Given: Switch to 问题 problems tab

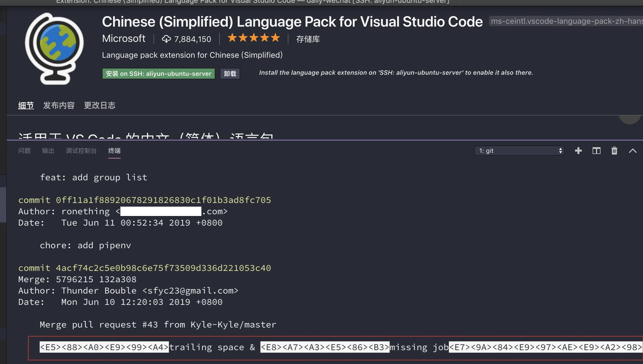Looking at the screenshot, I should point(24,151).
